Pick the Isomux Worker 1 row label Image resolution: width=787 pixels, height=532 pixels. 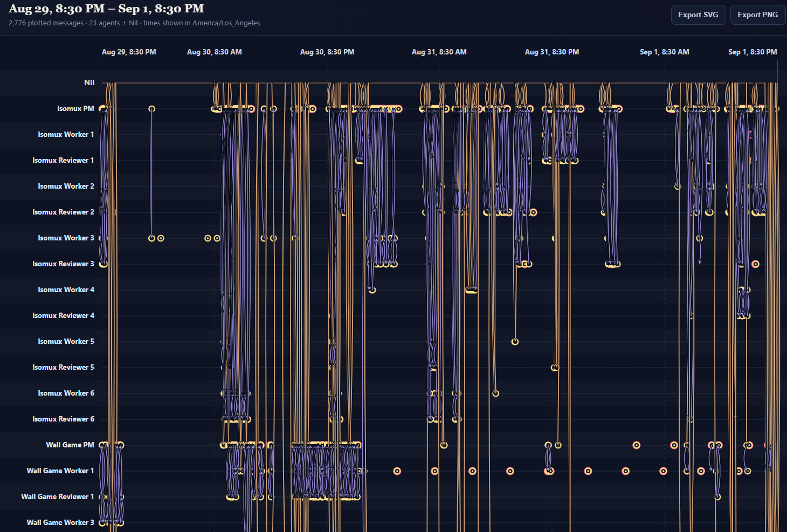pos(66,134)
